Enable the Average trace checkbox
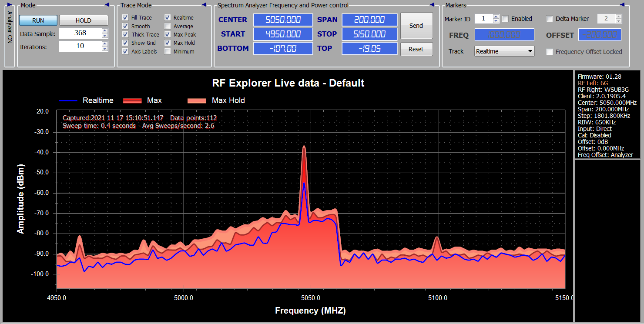Screen dimensions: 644x324 click(168, 26)
